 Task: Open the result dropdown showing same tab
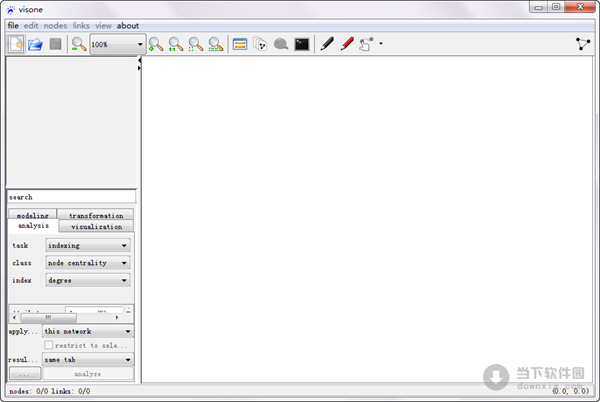pyautogui.click(x=88, y=360)
